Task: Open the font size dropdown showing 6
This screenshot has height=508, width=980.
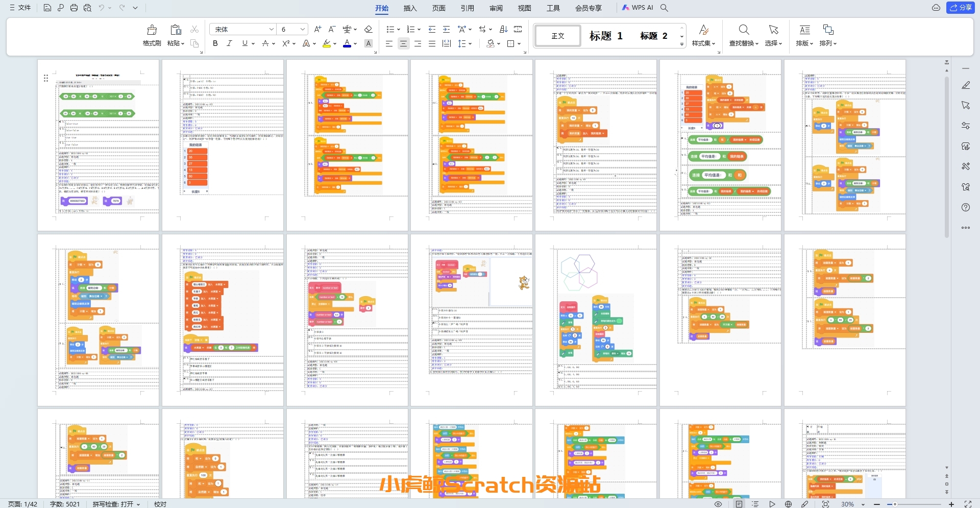Action: click(x=303, y=29)
